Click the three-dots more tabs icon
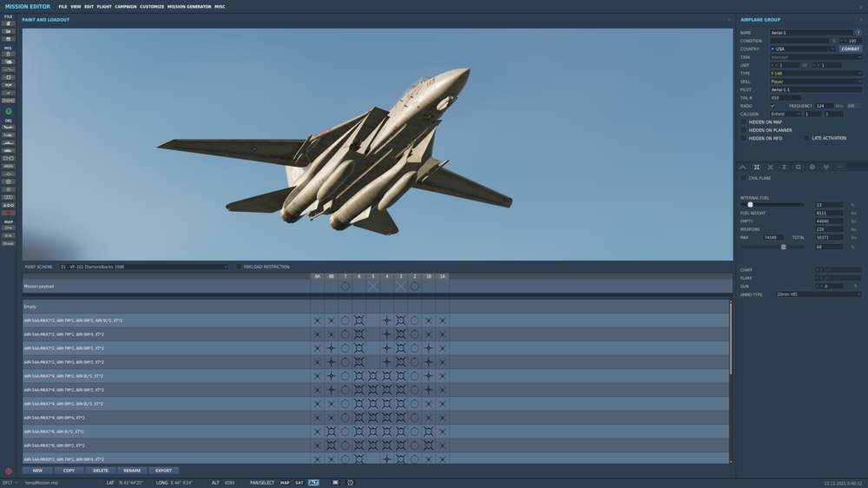 (839, 168)
